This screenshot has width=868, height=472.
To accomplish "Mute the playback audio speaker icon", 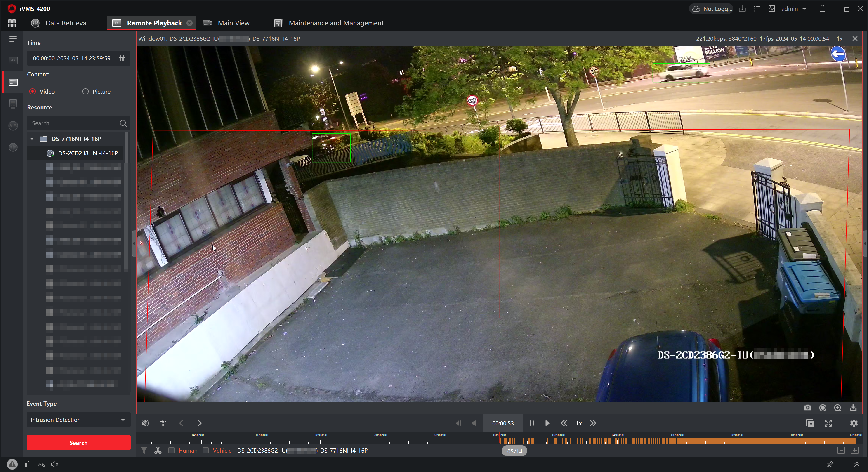I will point(145,423).
